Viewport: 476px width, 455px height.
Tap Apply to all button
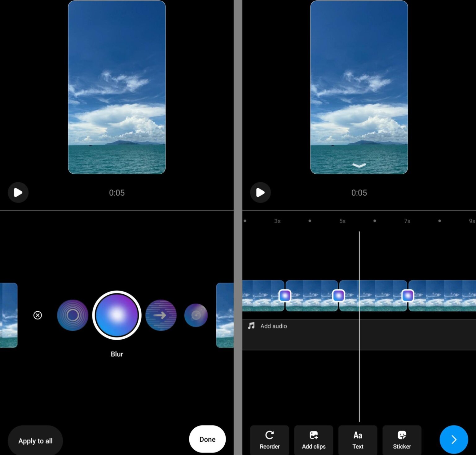35,441
